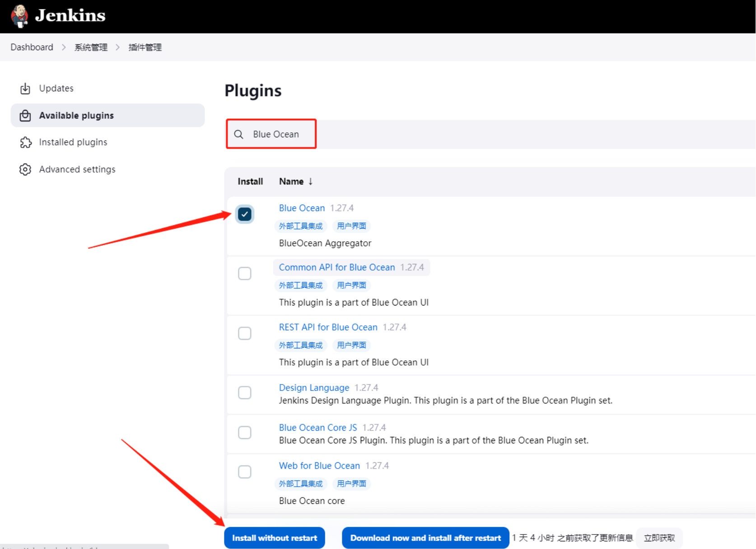Check Common API for Blue Ocean checkbox
The width and height of the screenshot is (756, 549).
245,273
